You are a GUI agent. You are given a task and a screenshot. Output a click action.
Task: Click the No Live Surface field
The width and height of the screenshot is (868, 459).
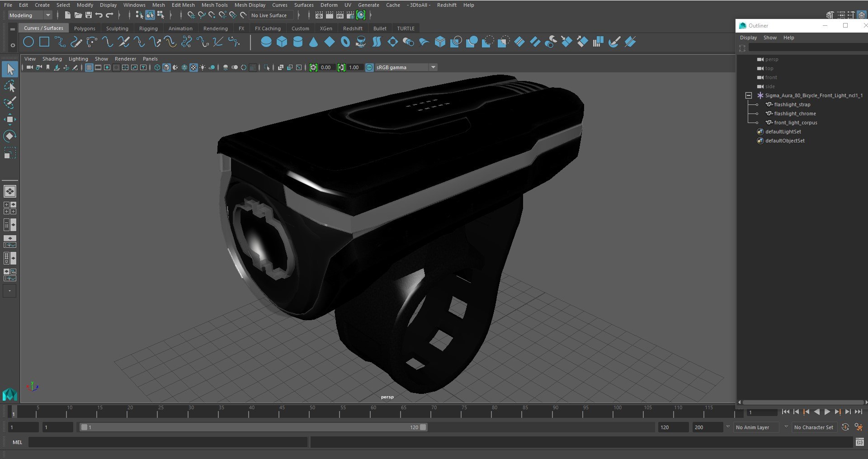[271, 15]
